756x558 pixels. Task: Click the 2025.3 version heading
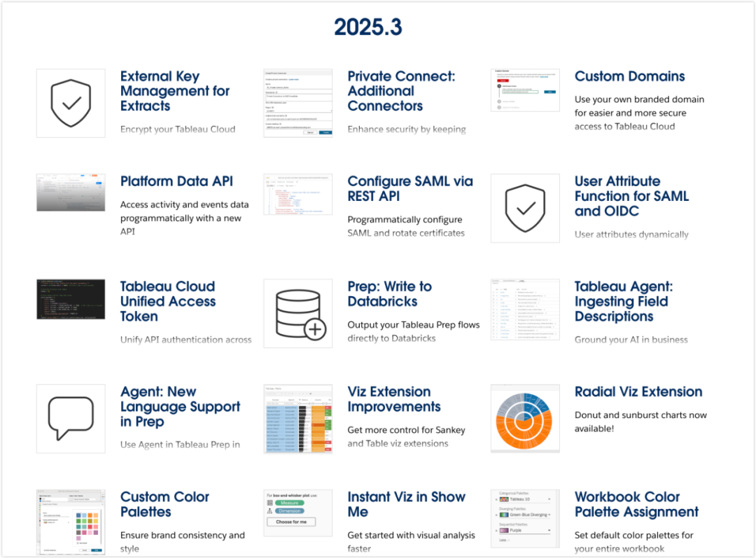[x=368, y=27]
